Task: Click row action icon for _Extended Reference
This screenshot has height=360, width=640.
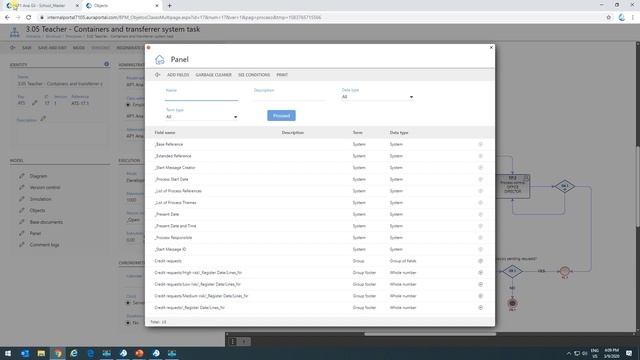Action: 480,156
